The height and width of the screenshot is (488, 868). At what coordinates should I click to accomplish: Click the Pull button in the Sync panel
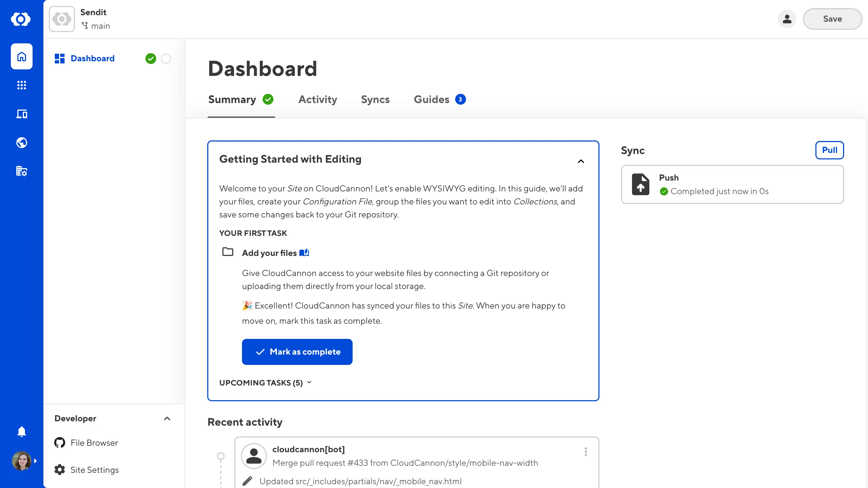point(829,150)
